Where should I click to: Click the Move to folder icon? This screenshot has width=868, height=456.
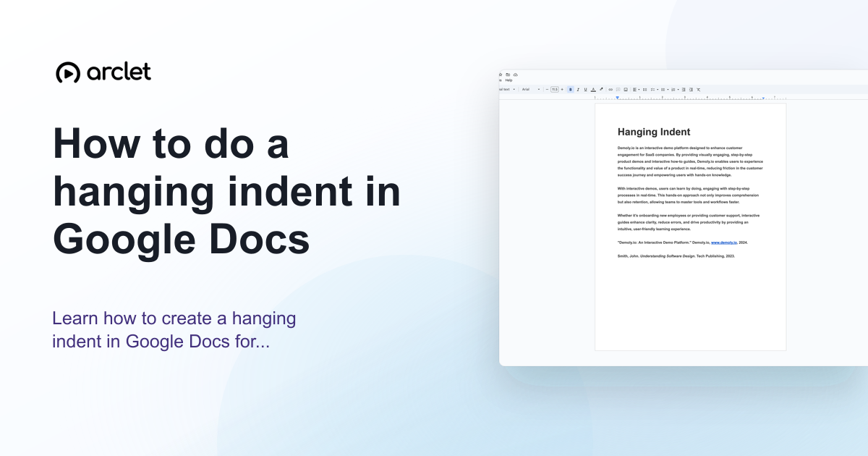(508, 75)
